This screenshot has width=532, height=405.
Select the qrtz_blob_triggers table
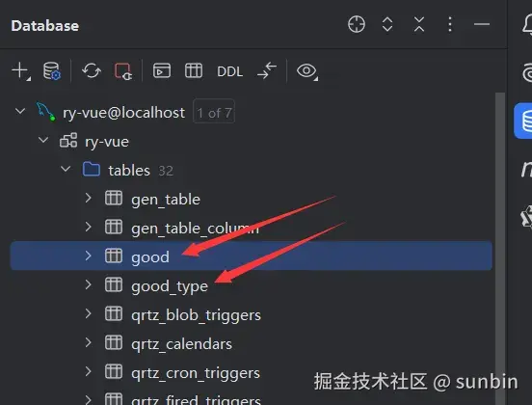[196, 315]
